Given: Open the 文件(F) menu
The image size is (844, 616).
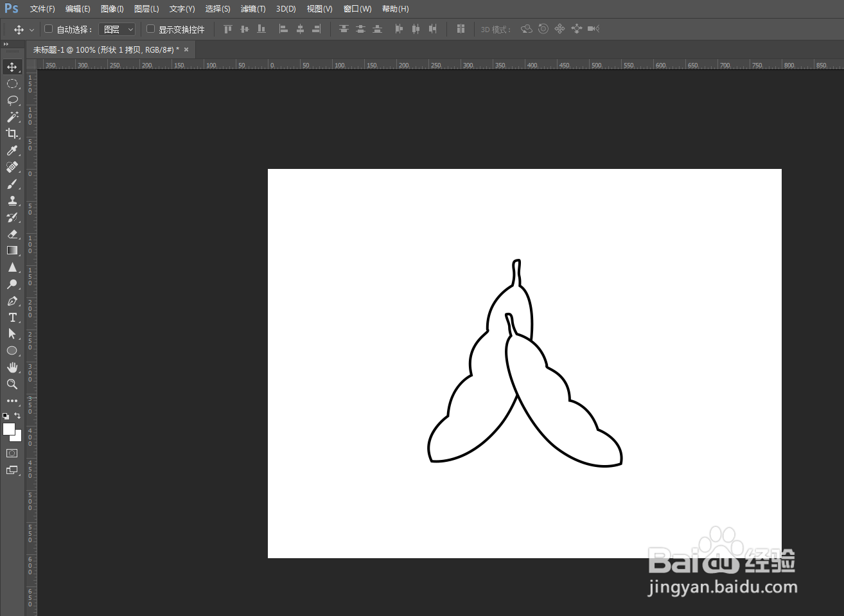Looking at the screenshot, I should pos(42,9).
